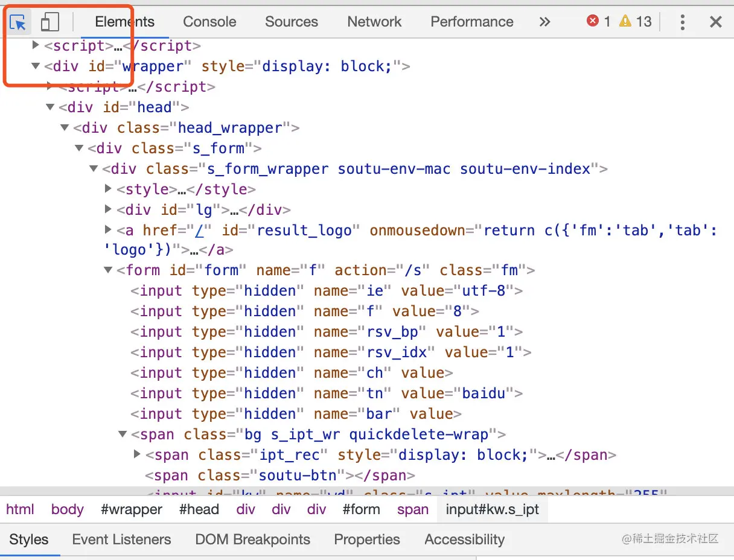The image size is (734, 560).
Task: Collapse the div id="head" node
Action: (x=50, y=107)
